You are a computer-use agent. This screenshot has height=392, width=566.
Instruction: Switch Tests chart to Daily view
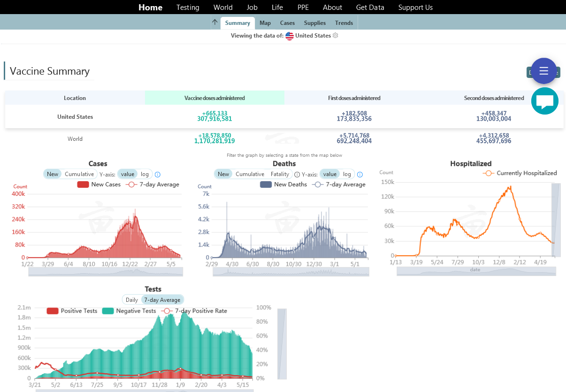click(x=132, y=300)
